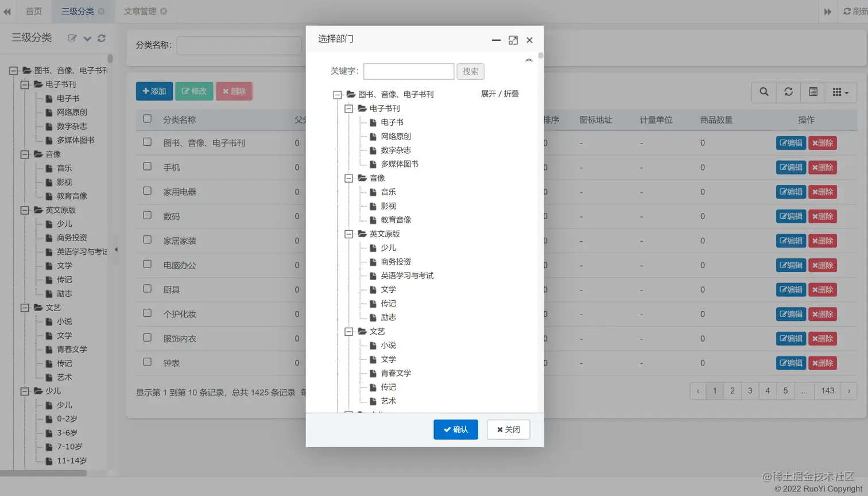The image size is (868, 496).
Task: Check the row checkbox for 数码
Action: pyautogui.click(x=148, y=215)
